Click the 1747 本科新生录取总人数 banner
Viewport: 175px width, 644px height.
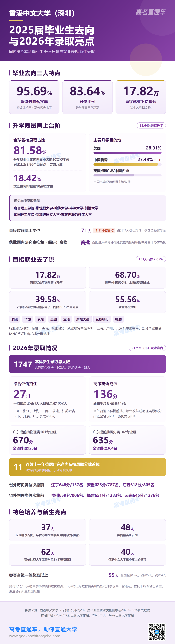pyautogui.click(x=87, y=364)
